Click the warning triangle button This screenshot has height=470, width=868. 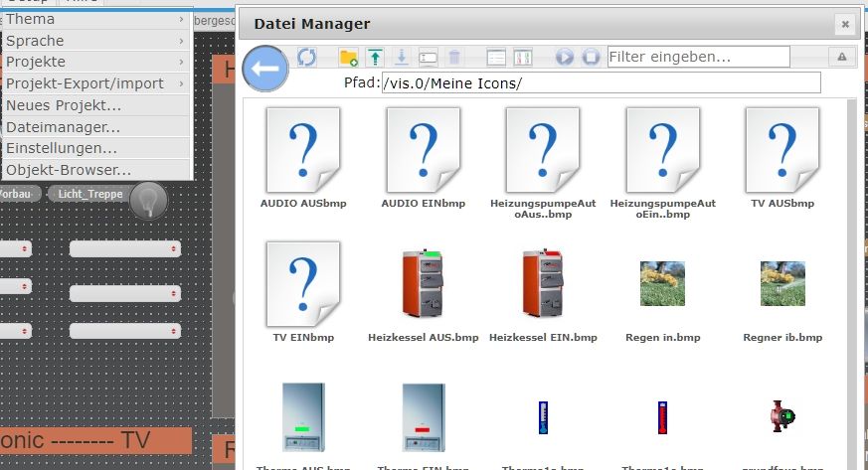(x=842, y=57)
